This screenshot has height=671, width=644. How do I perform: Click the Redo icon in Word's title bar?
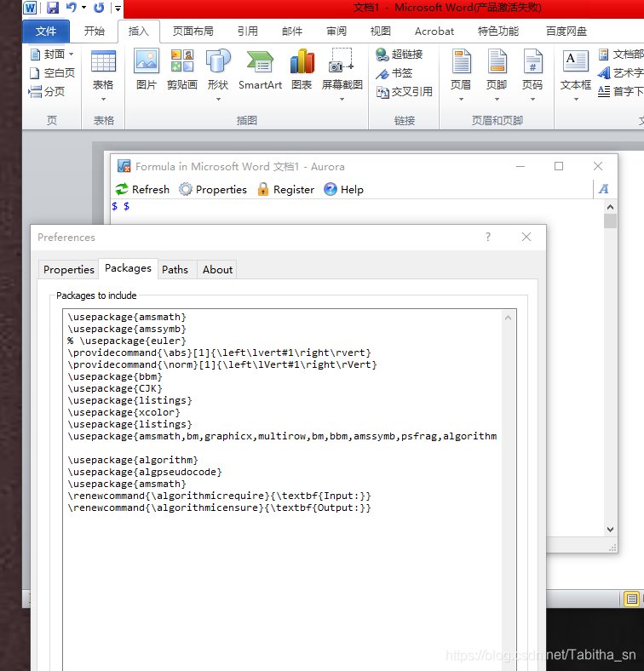click(99, 8)
